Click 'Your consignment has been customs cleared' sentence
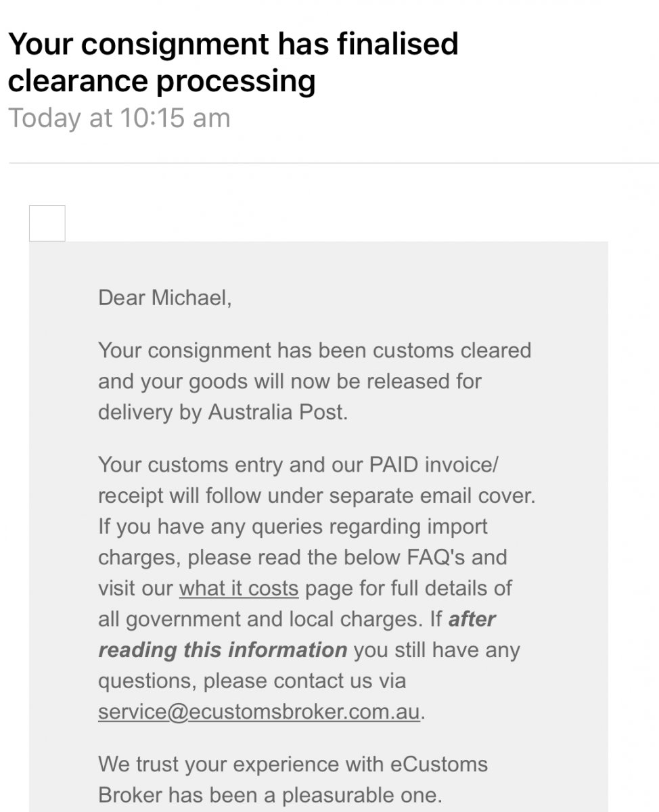 315,351
